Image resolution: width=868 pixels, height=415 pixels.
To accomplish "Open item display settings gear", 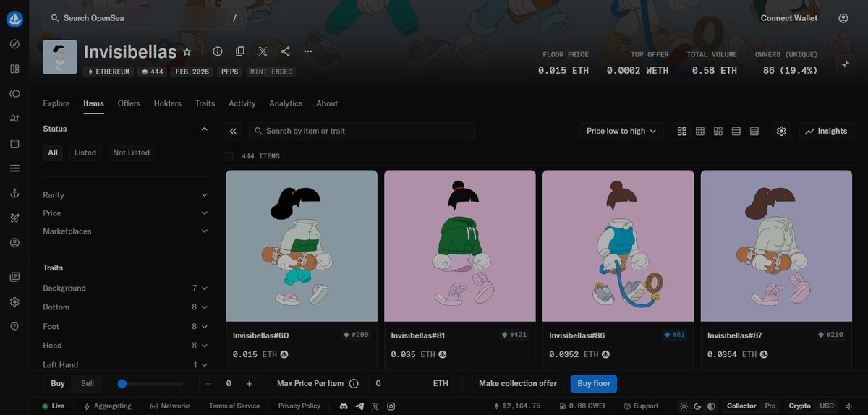I will click(781, 131).
